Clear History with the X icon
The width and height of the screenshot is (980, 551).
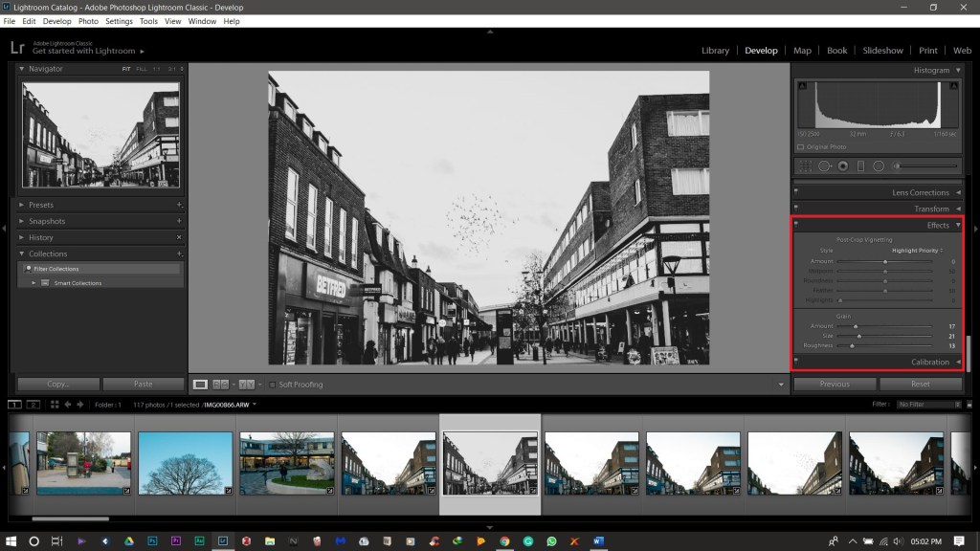[179, 237]
